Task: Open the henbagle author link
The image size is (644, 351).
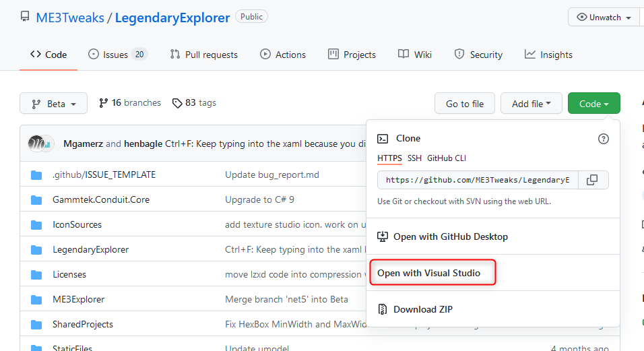Action: [143, 143]
